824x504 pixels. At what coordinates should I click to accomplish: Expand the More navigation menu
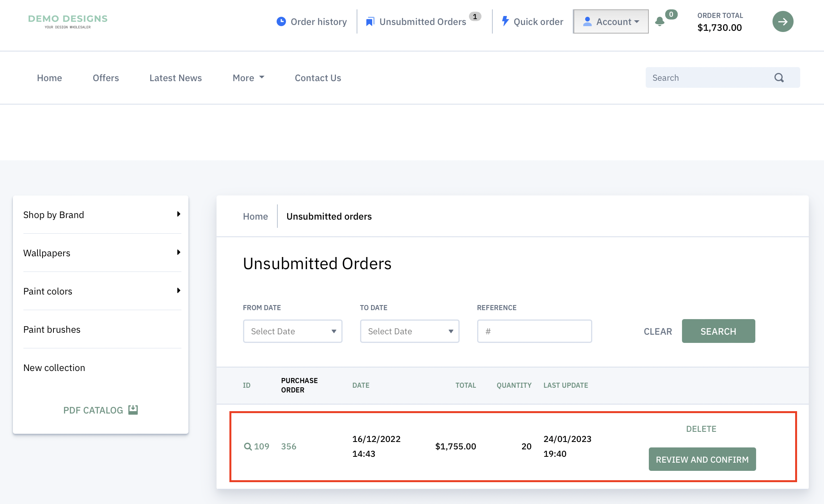click(248, 78)
